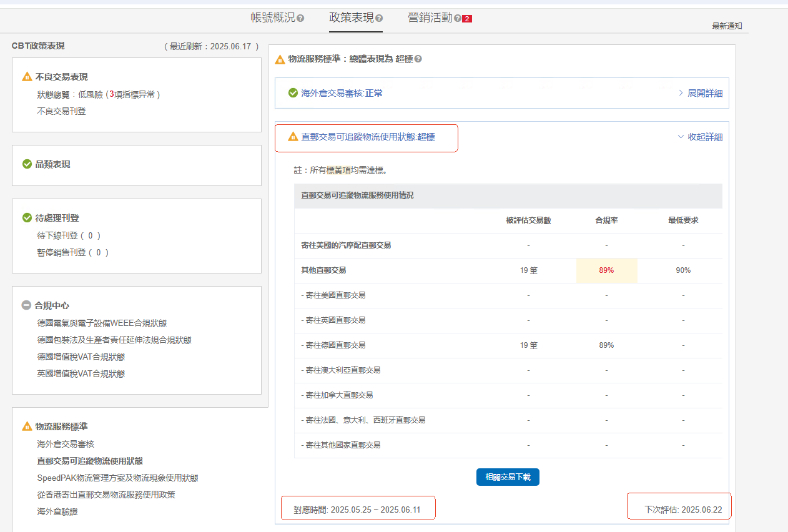Click the sidebar warning icon beside 物流服務標準

27,426
